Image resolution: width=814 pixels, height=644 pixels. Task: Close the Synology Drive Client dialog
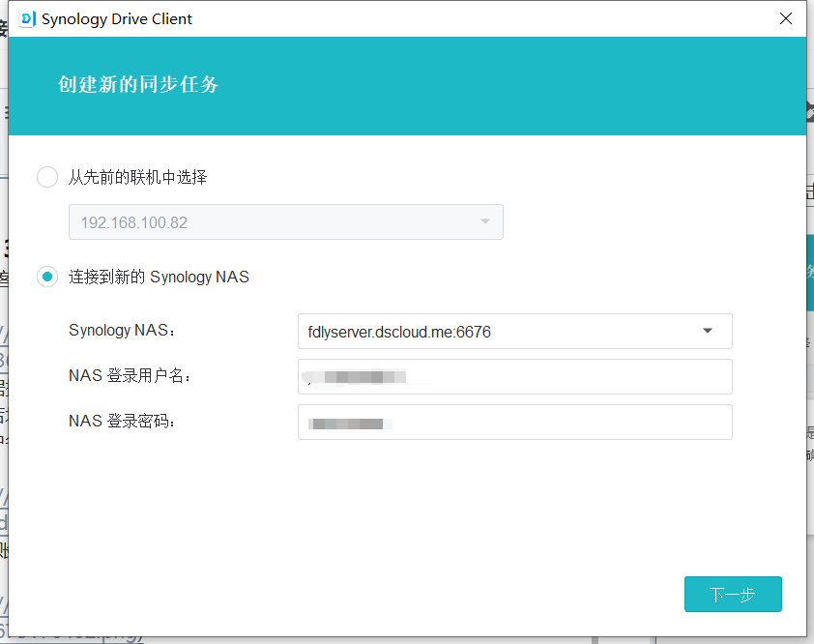tap(785, 18)
